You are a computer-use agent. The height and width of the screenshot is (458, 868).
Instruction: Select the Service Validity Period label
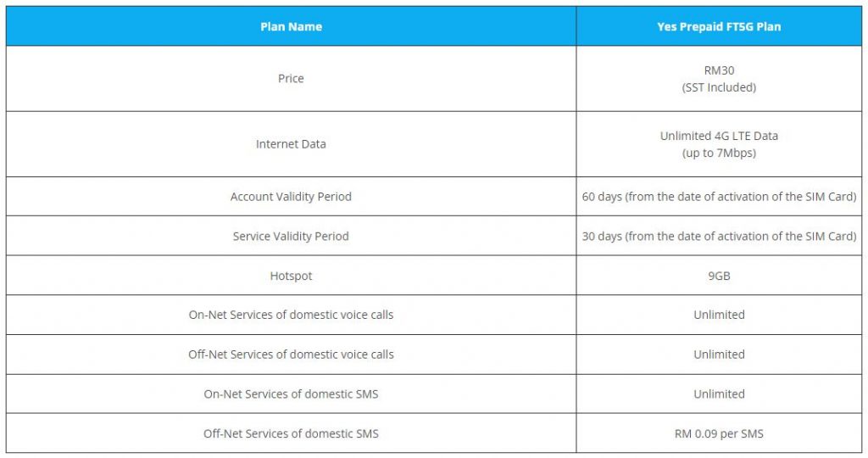coord(291,236)
